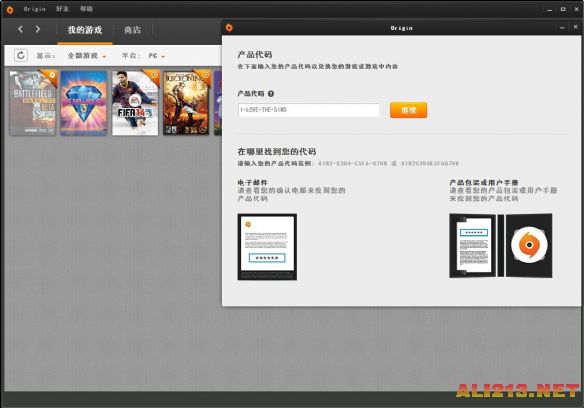Screen dimensions: 584x408
Task: Click the product code help question icon
Action: coord(271,94)
